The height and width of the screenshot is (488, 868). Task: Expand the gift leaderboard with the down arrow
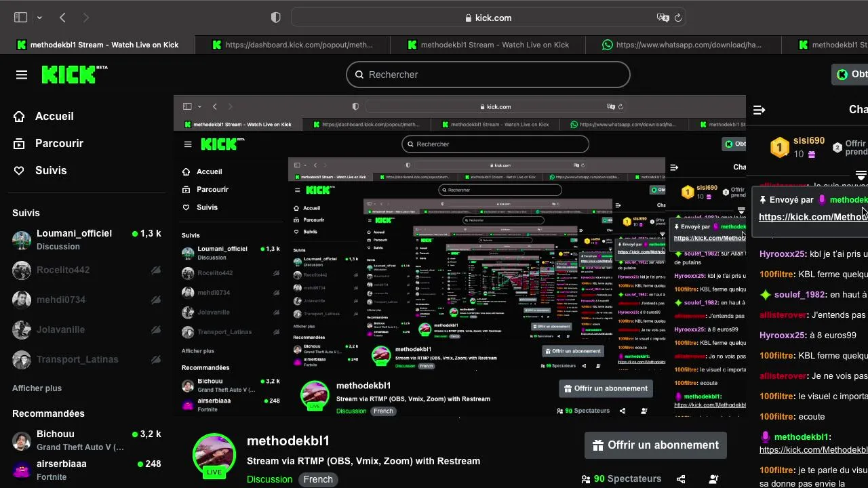coord(861,176)
